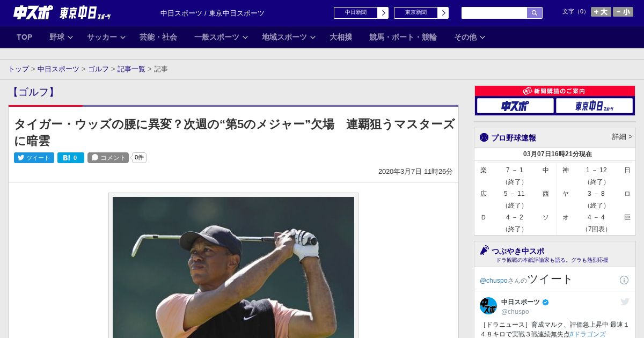Click the 新聞購読のご案内 banner header
Image resolution: width=644 pixels, height=338 pixels.
[x=555, y=91]
